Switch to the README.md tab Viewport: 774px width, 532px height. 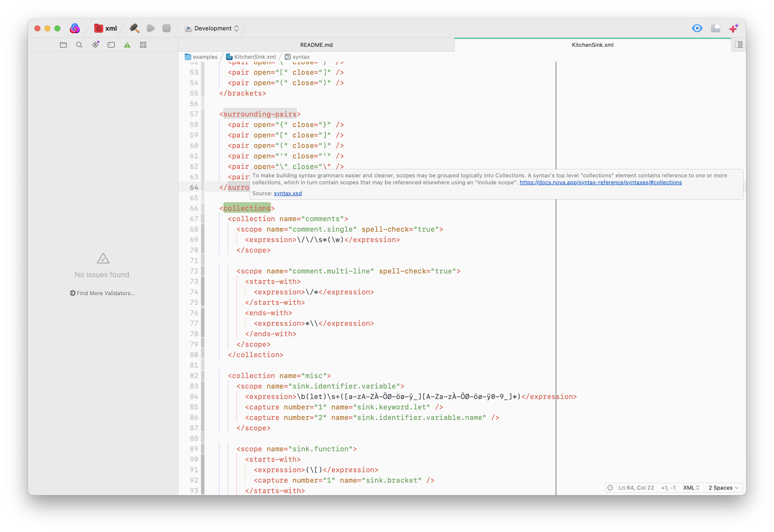[316, 45]
